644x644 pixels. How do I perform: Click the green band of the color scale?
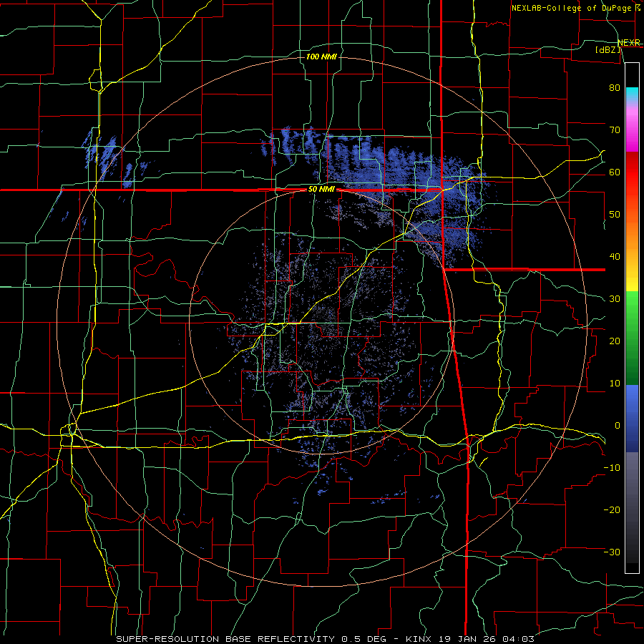632,338
